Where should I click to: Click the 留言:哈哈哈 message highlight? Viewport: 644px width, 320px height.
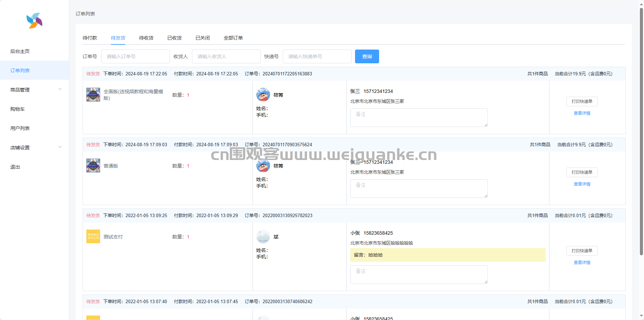(x=448, y=255)
